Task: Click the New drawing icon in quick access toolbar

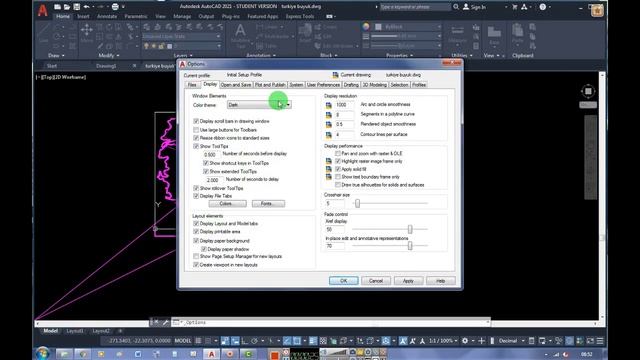Action: click(58, 7)
